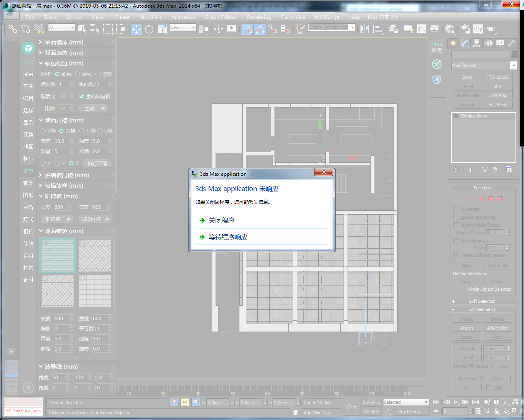Click the Play Animation button

pos(456,402)
